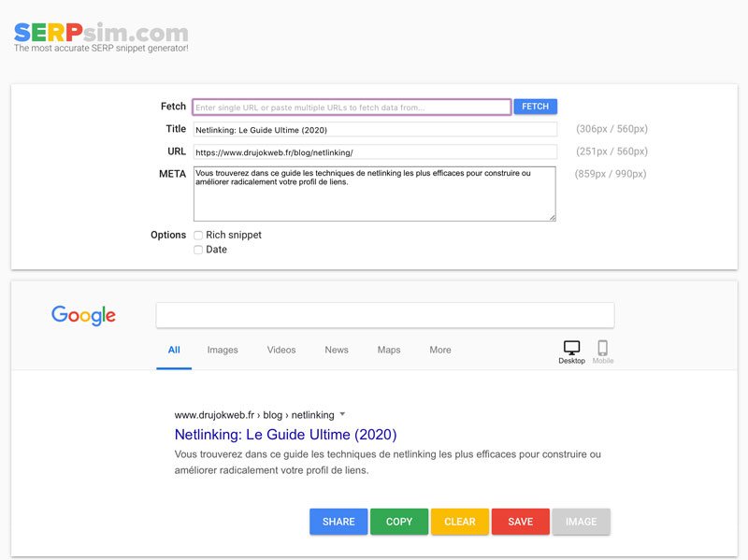The width and height of the screenshot is (748, 560).
Task: Enable the Date checkbox
Action: (198, 250)
